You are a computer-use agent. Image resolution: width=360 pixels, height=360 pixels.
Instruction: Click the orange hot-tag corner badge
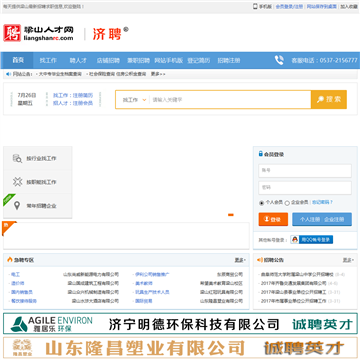tap(8, 227)
